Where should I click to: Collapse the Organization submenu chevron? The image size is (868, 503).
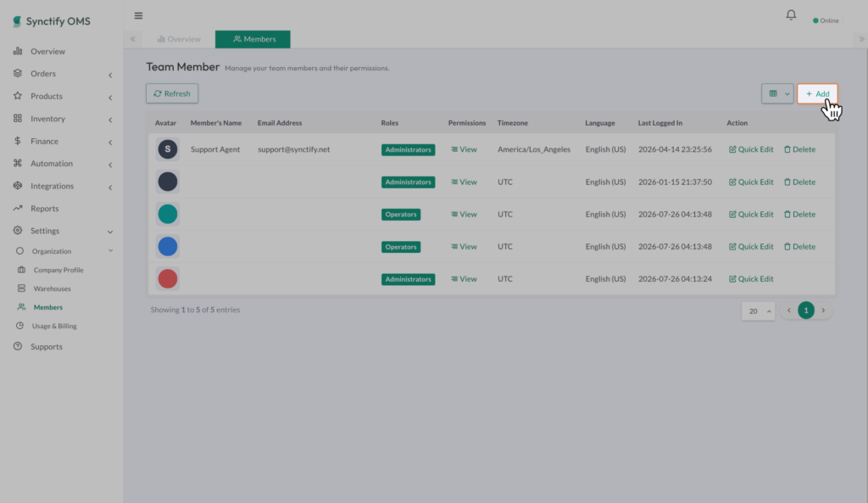pyautogui.click(x=111, y=251)
